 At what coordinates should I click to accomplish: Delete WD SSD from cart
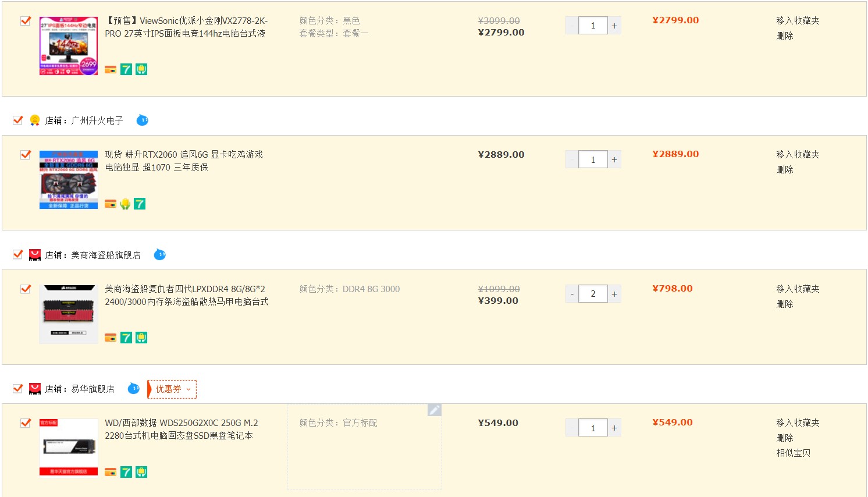pyautogui.click(x=785, y=438)
